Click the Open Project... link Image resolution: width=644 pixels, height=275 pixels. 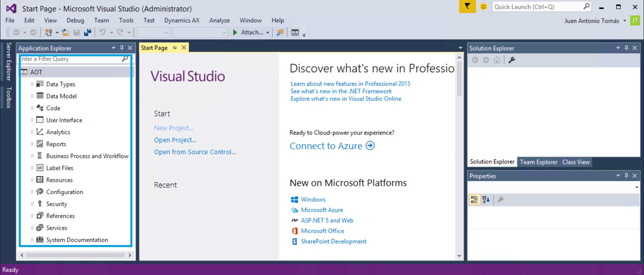(175, 140)
